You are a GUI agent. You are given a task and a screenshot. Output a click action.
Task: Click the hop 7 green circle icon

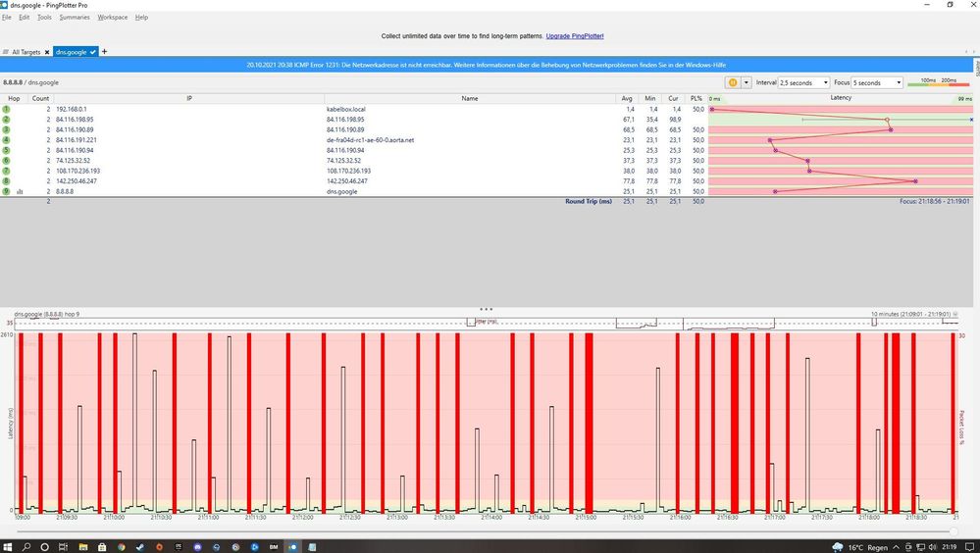point(6,171)
